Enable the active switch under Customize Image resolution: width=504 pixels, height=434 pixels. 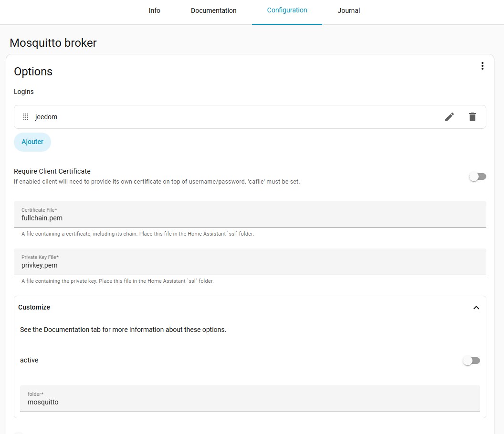point(471,361)
